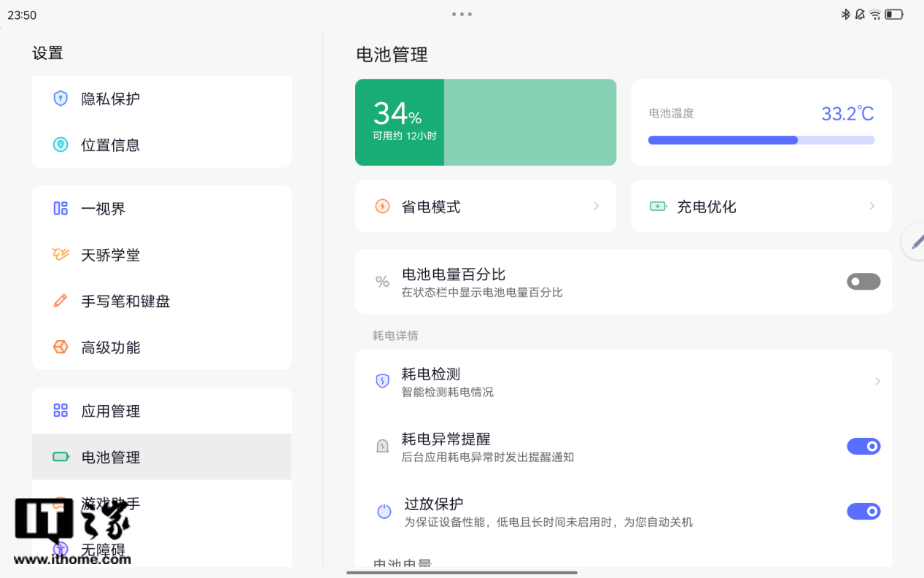Image resolution: width=924 pixels, height=578 pixels.
Task: Tap the 耗电详情 section header
Action: (395, 336)
